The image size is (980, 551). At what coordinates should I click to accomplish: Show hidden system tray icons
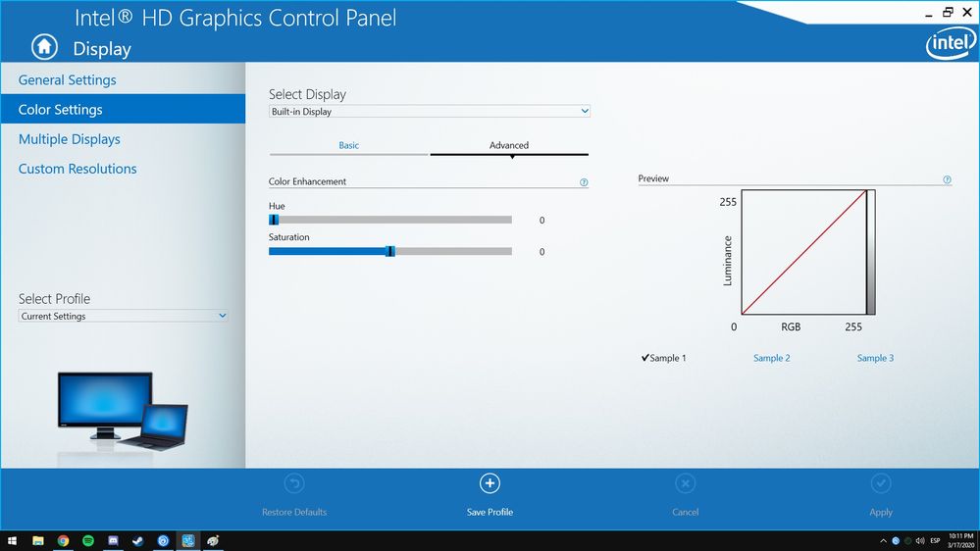pos(883,541)
